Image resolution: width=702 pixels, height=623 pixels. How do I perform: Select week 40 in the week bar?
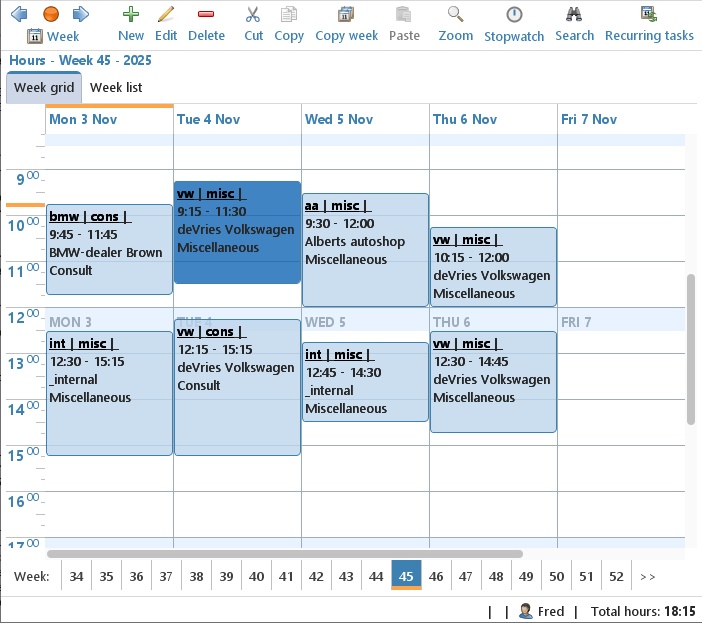(x=256, y=576)
